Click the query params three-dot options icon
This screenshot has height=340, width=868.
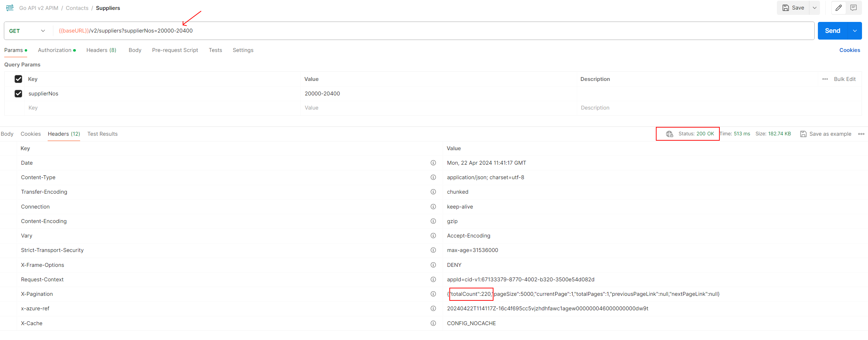click(x=825, y=79)
